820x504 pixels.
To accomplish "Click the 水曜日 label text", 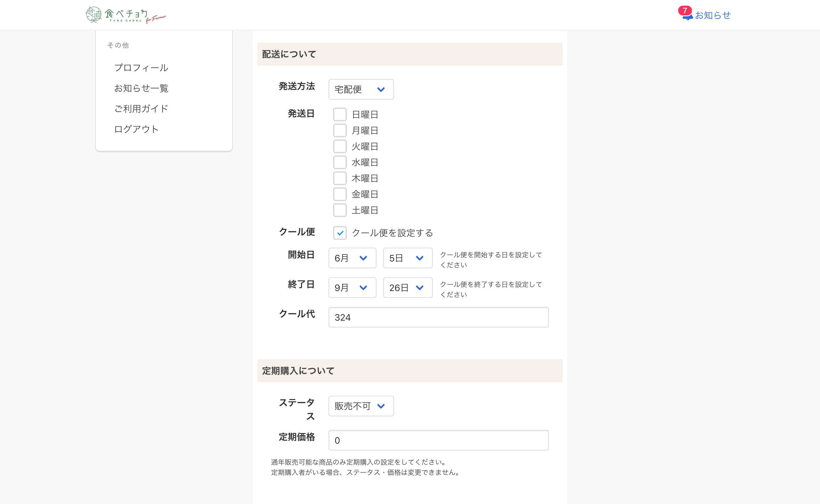I will click(365, 162).
